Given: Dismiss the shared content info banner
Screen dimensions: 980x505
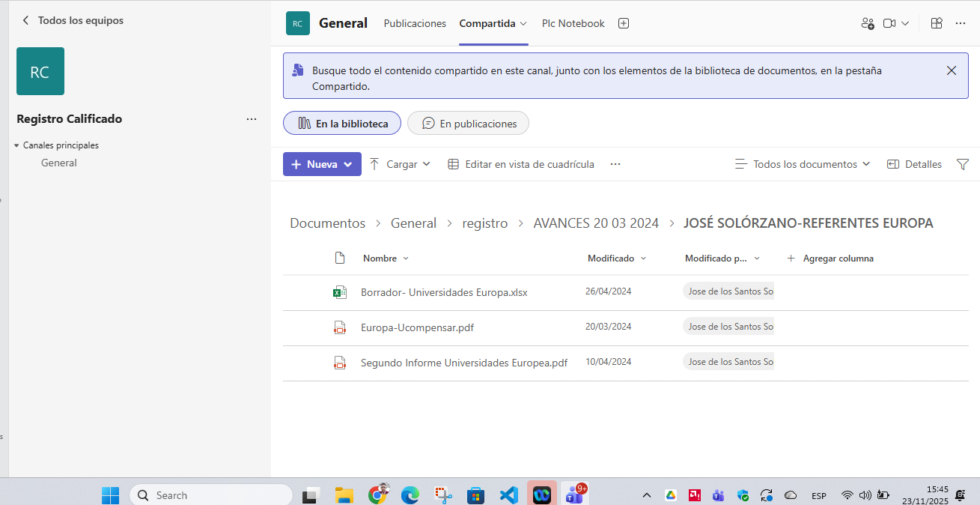Looking at the screenshot, I should coord(952,70).
